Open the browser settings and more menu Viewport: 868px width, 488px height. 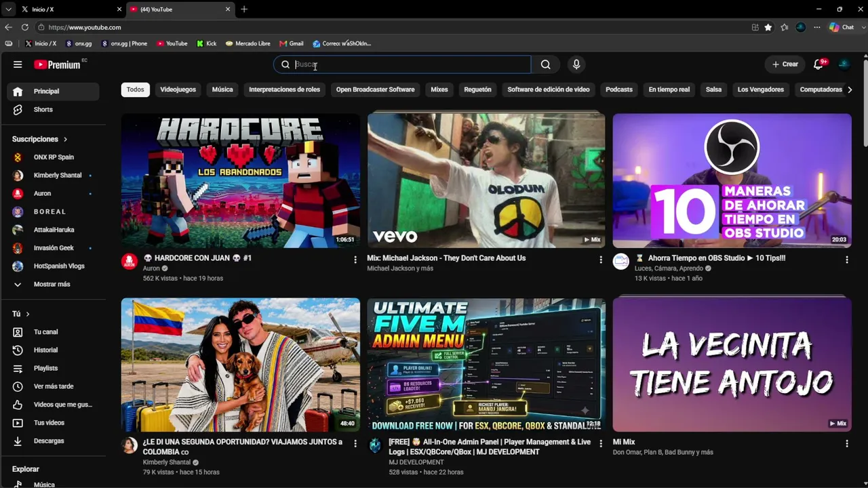(817, 27)
